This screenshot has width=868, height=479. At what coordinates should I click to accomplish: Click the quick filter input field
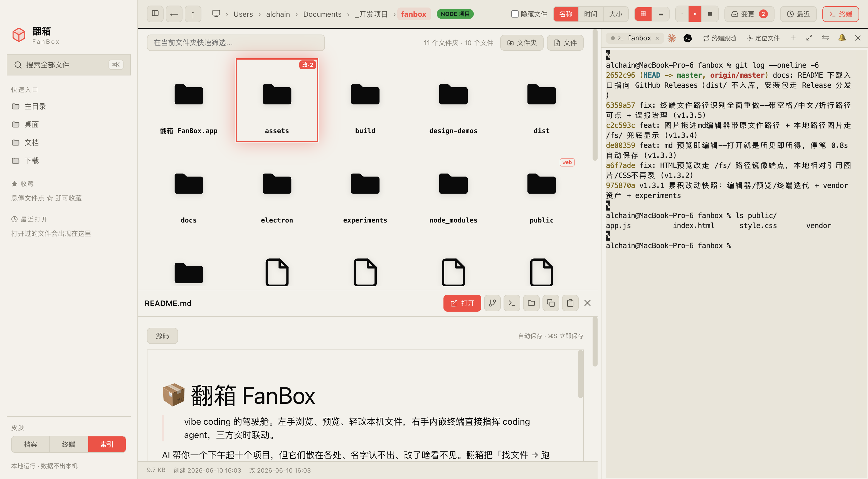tap(236, 43)
